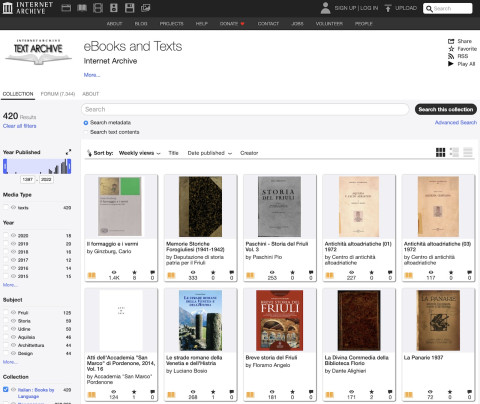Switch to extended list view
The image size is (480, 404).
coord(454,152)
